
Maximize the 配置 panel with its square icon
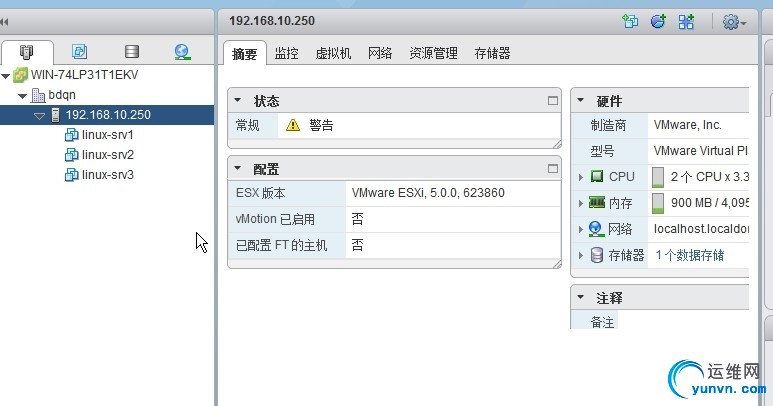(553, 169)
